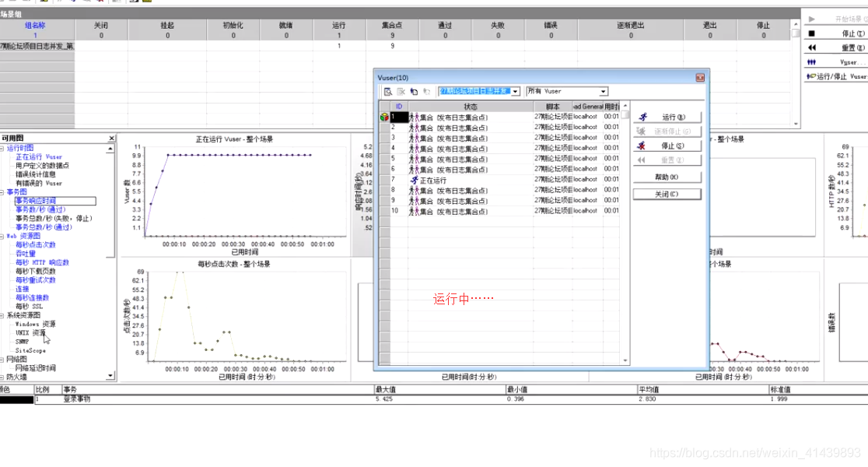
Task: Click rendezvous status icon of Vuser 8
Action: click(x=414, y=191)
